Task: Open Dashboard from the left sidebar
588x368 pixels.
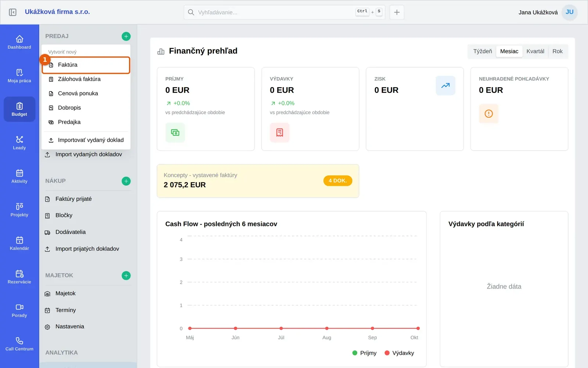Action: point(19,42)
